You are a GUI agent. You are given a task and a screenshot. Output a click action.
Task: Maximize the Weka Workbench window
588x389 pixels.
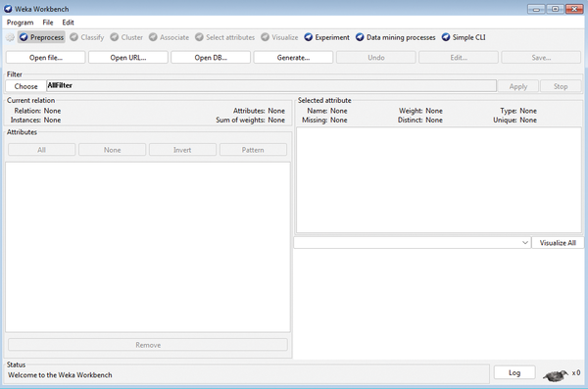pos(555,9)
